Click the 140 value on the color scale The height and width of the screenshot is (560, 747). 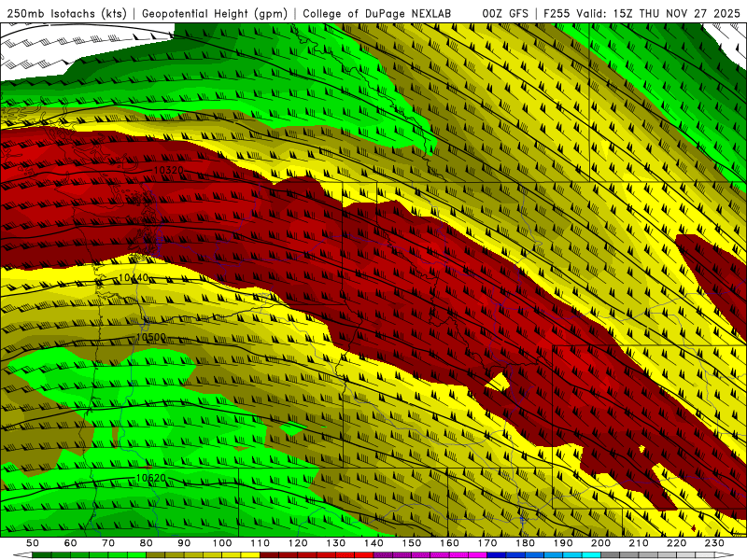click(x=373, y=543)
